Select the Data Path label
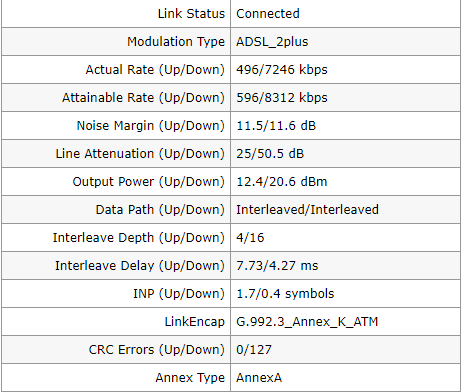This screenshot has width=462, height=392. [x=160, y=210]
